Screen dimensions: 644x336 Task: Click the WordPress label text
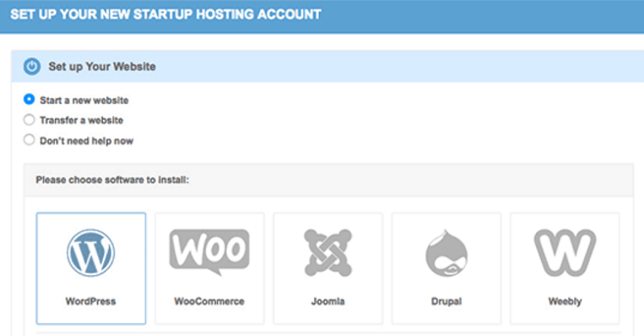(91, 301)
